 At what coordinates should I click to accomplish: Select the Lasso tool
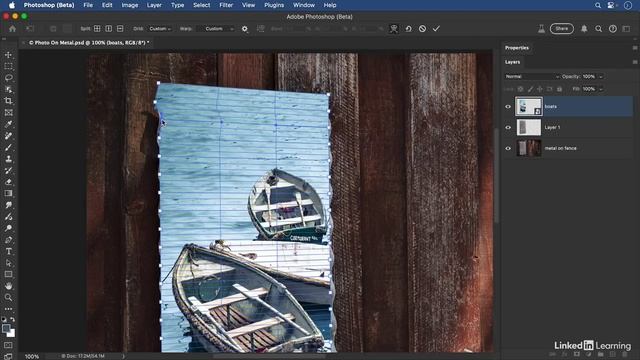click(x=8, y=78)
